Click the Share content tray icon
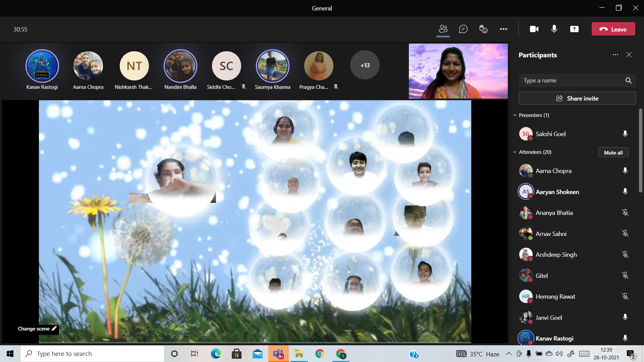644x362 pixels. [574, 29]
